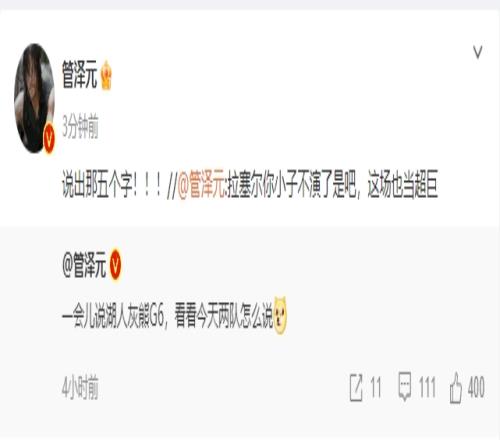This screenshot has width=500, height=440.
Task: Open the original author @管泽元 in quoted post
Action: click(84, 265)
